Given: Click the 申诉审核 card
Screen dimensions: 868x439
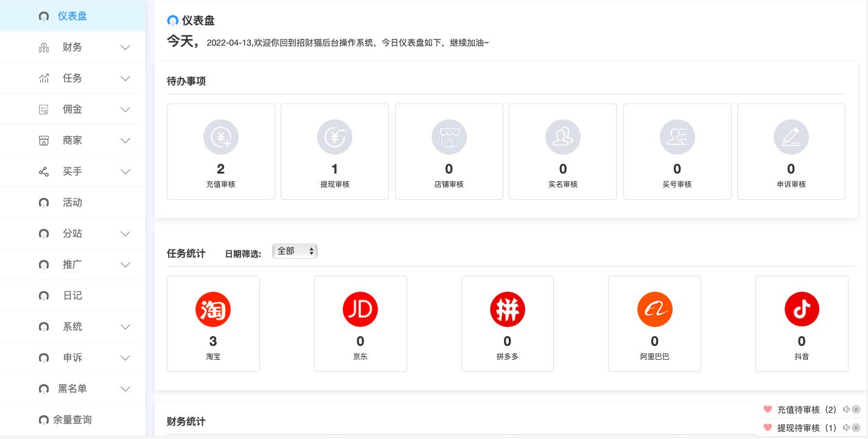Looking at the screenshot, I should [791, 152].
